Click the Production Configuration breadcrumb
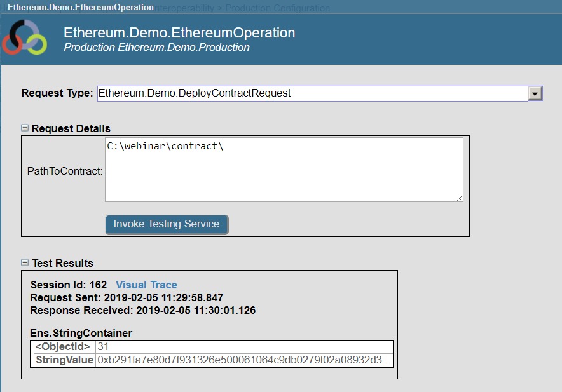The width and height of the screenshot is (562, 392). click(278, 8)
